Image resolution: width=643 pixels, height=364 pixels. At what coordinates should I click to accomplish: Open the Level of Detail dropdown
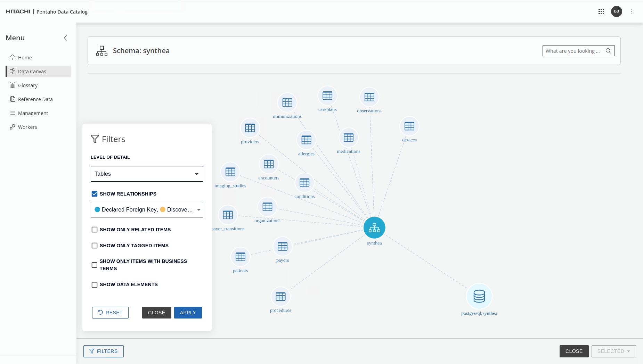coord(147,174)
